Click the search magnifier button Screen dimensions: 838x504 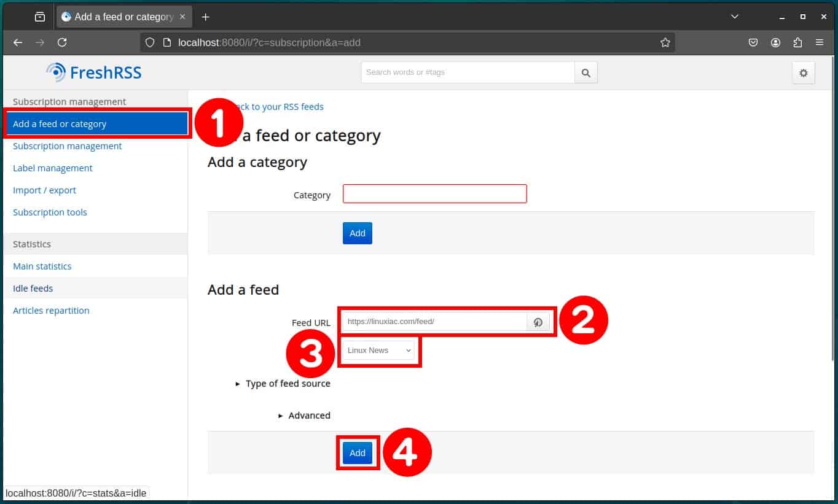click(x=585, y=72)
